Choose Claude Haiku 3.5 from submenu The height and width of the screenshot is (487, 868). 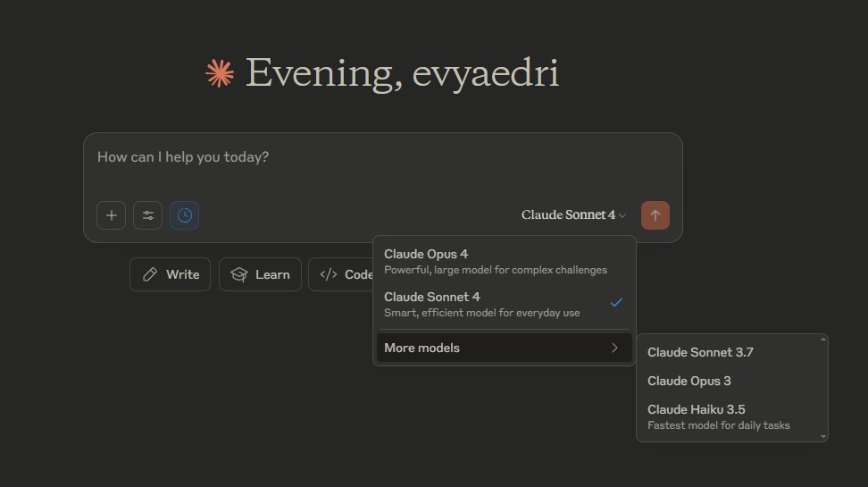coord(729,416)
